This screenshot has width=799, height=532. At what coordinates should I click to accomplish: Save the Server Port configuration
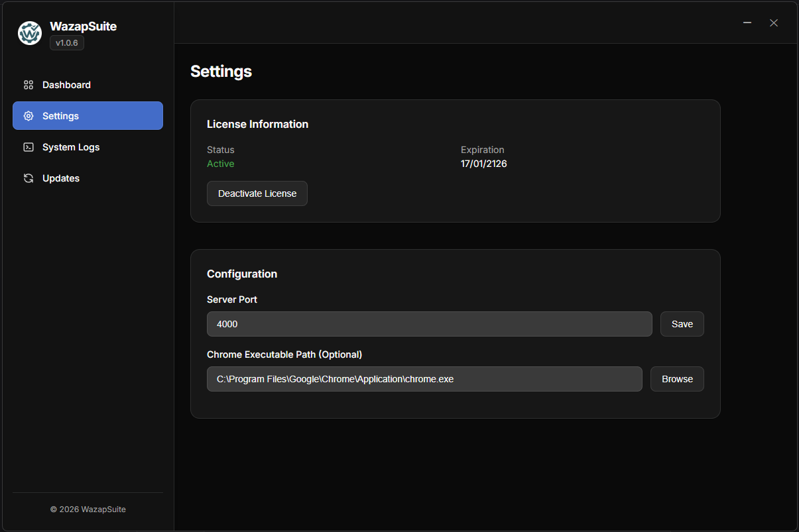coord(682,324)
